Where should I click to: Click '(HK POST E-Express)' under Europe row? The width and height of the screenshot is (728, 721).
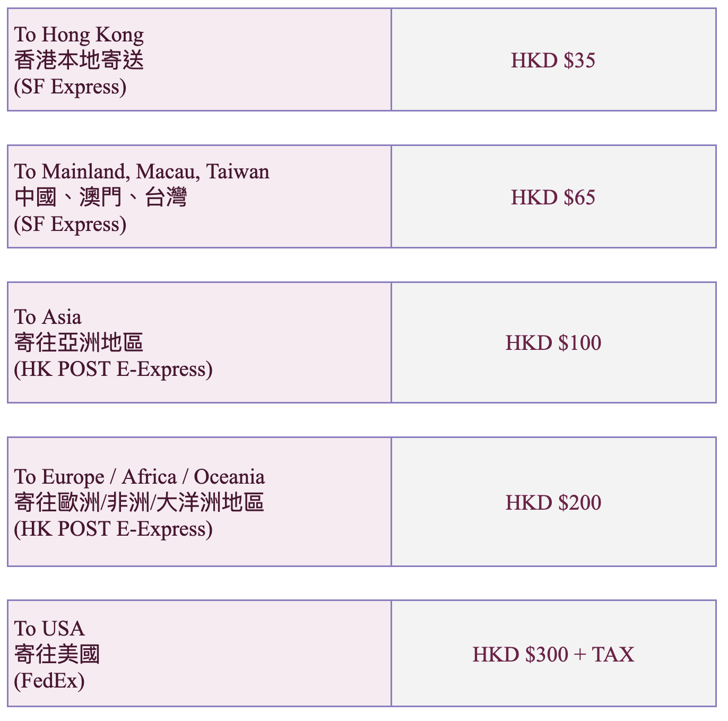tap(114, 529)
